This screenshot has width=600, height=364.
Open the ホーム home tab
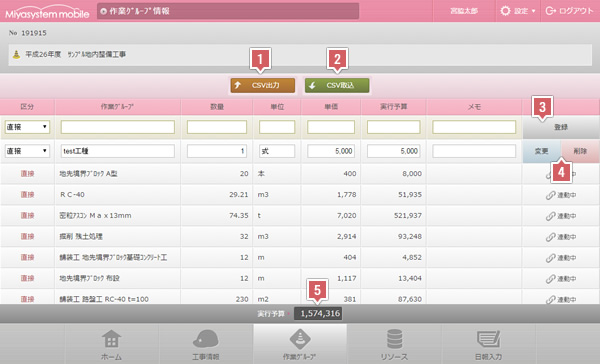tap(111, 344)
